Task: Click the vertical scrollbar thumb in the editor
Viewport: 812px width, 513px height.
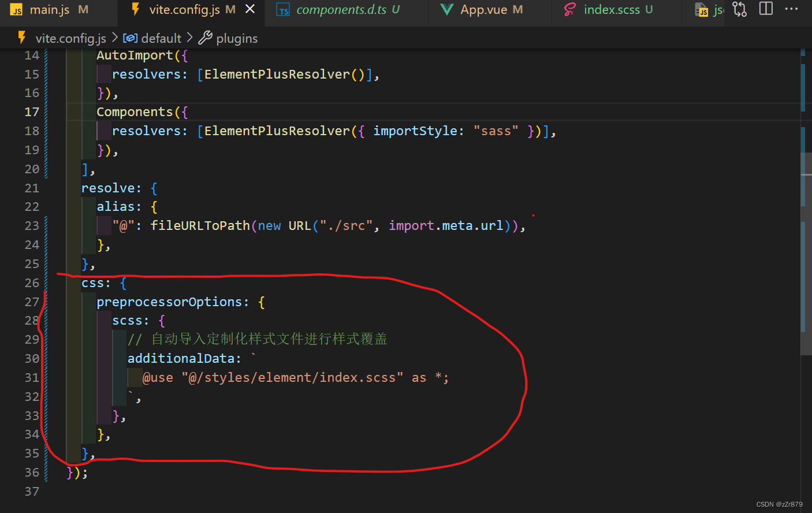Action: click(x=806, y=253)
